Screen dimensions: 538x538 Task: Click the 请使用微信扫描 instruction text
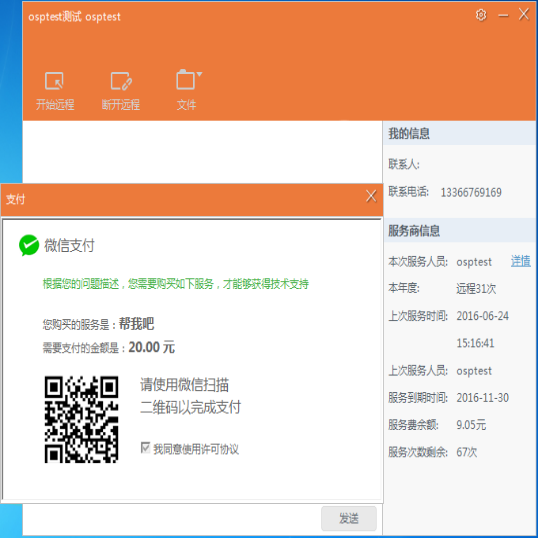point(184,385)
